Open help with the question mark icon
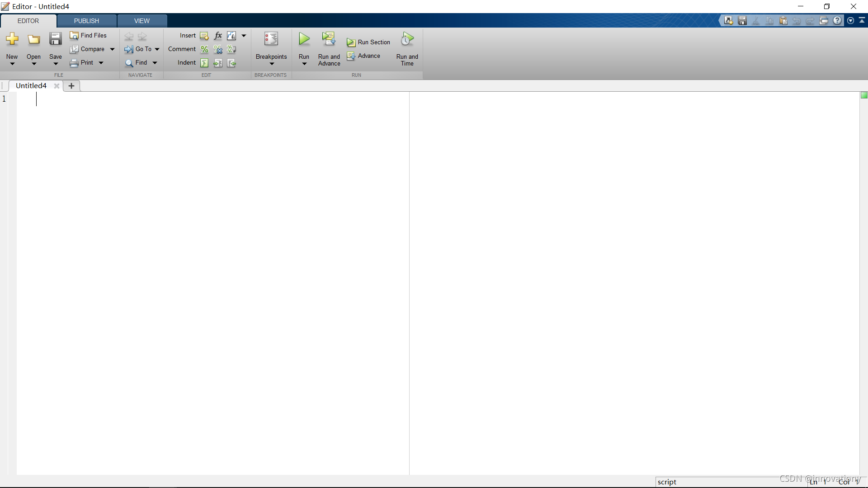The image size is (868, 488). point(837,21)
